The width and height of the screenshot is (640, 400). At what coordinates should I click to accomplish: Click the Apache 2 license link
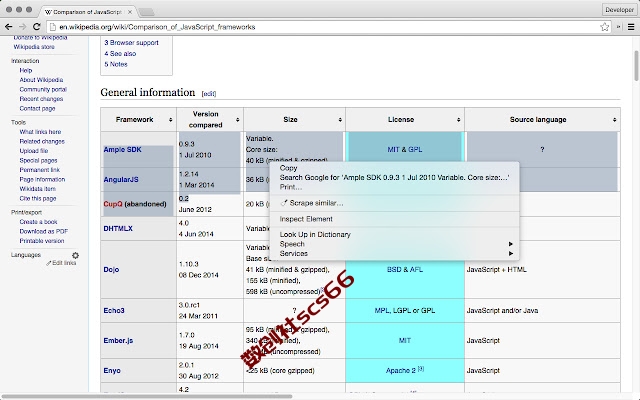point(400,370)
